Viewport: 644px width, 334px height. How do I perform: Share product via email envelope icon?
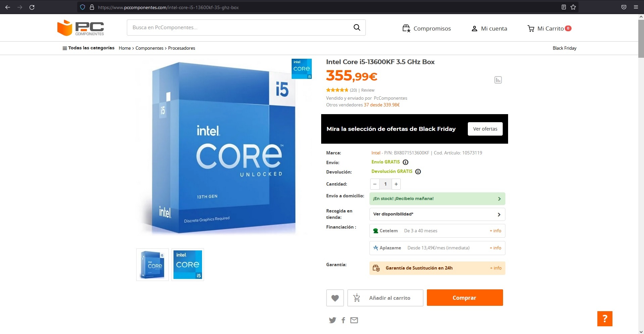coord(354,320)
